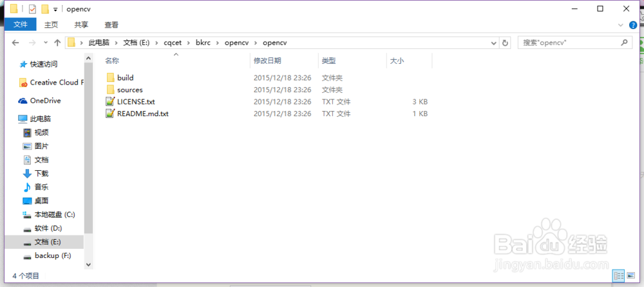Viewport: 644px width, 287px height.
Task: Refresh the current folder view
Action: tap(505, 43)
